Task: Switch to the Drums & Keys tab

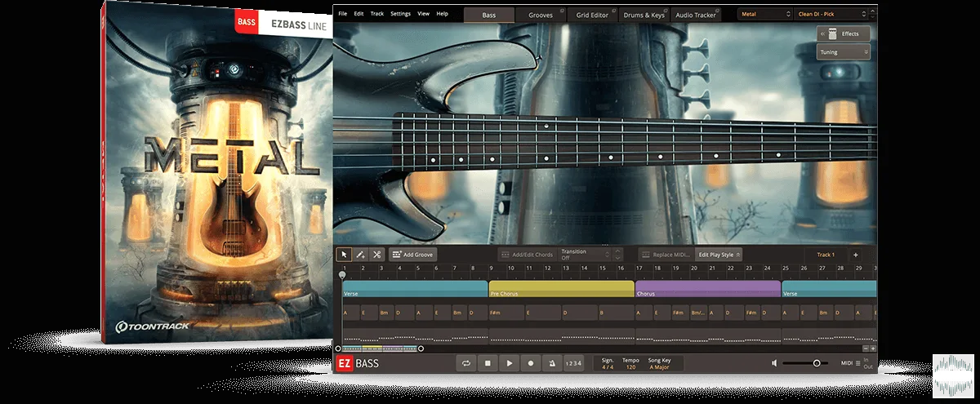Action: pyautogui.click(x=643, y=15)
